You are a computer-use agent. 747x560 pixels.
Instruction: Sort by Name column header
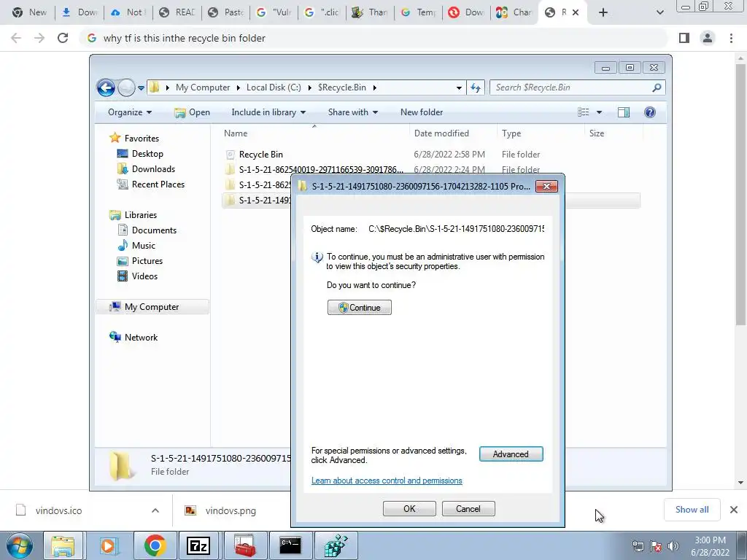314,133
